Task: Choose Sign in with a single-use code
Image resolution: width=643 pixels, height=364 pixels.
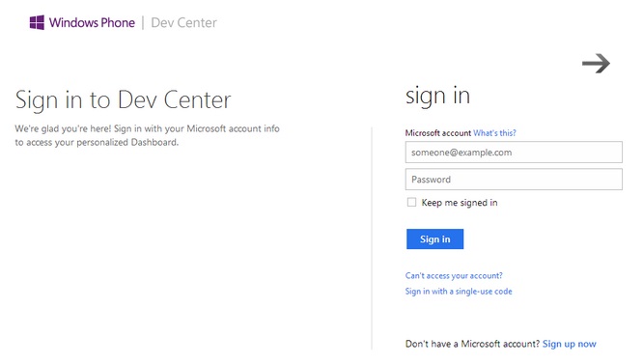Action: point(459,292)
